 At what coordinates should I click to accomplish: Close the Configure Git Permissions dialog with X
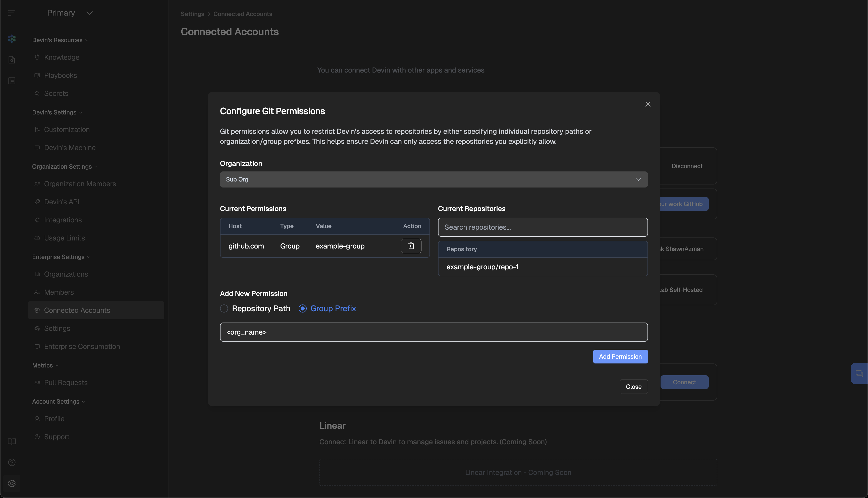pos(648,104)
